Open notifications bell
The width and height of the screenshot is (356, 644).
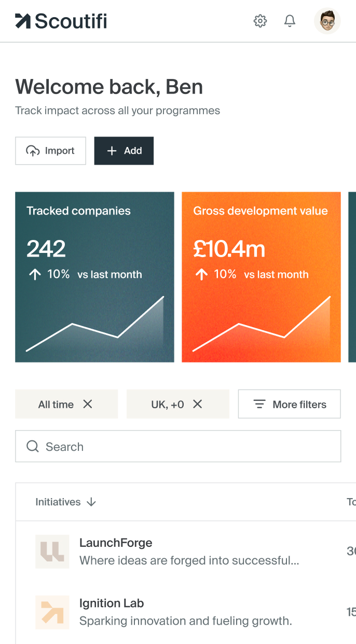(x=290, y=21)
